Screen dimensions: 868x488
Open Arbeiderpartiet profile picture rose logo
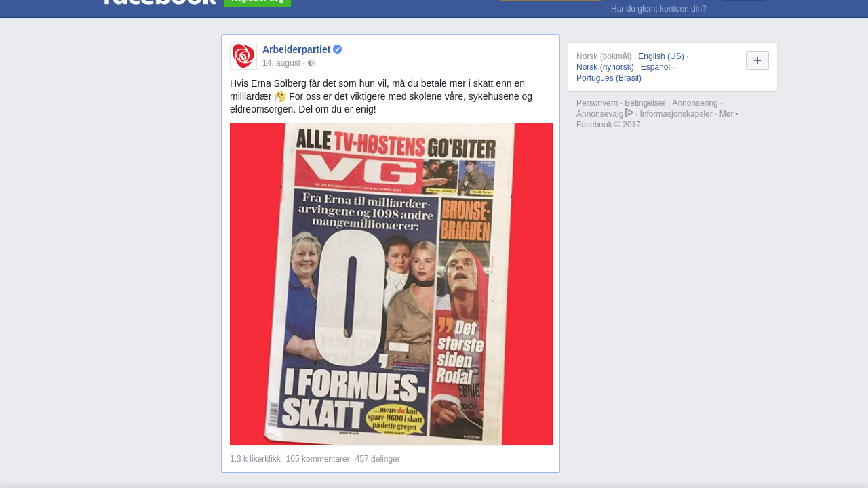coord(243,56)
